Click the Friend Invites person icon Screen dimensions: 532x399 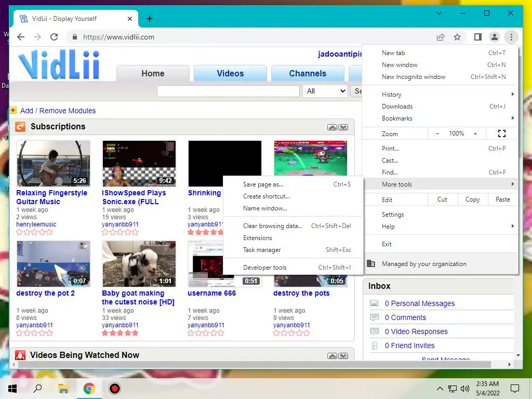[375, 345]
